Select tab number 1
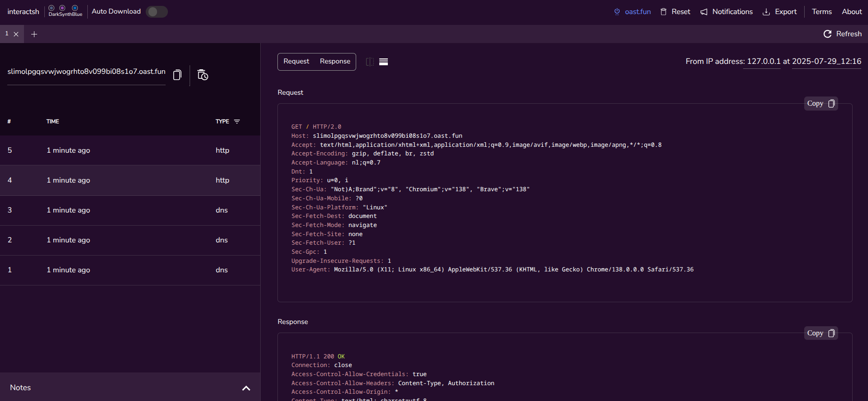The image size is (868, 401). (7, 34)
